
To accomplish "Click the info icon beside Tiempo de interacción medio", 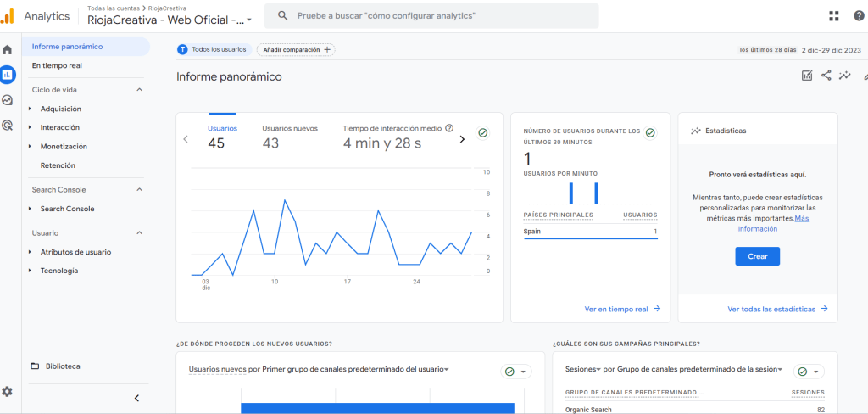I will pyautogui.click(x=449, y=128).
